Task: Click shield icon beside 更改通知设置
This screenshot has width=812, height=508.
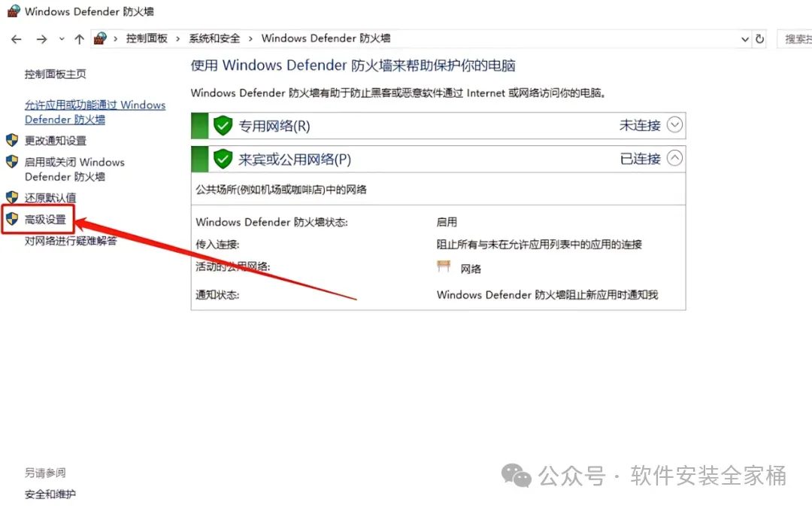Action: pyautogui.click(x=12, y=140)
